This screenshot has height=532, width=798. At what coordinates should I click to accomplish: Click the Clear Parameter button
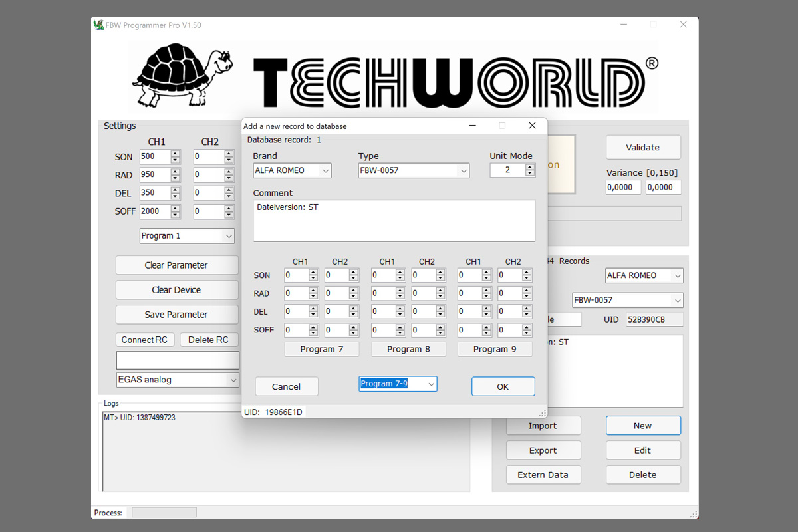point(177,265)
